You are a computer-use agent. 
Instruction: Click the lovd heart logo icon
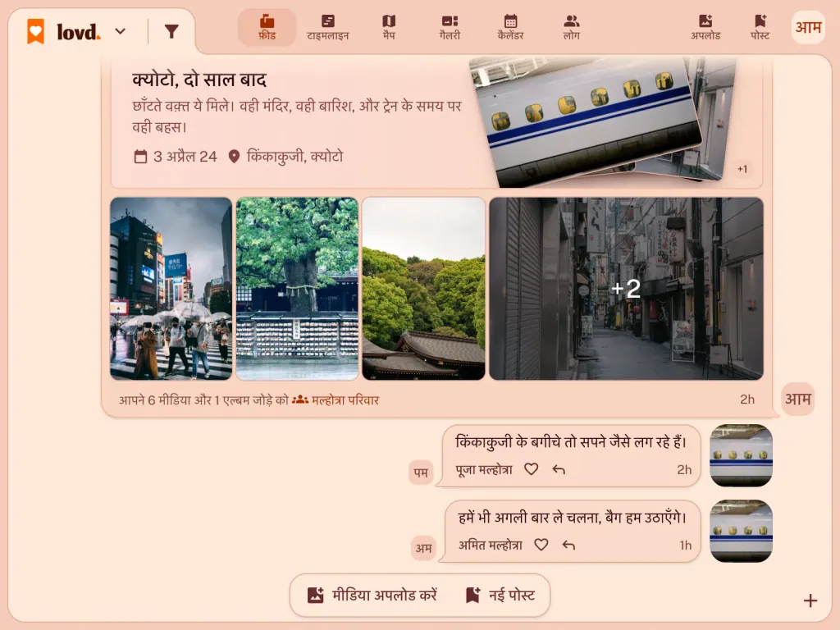coord(36,31)
